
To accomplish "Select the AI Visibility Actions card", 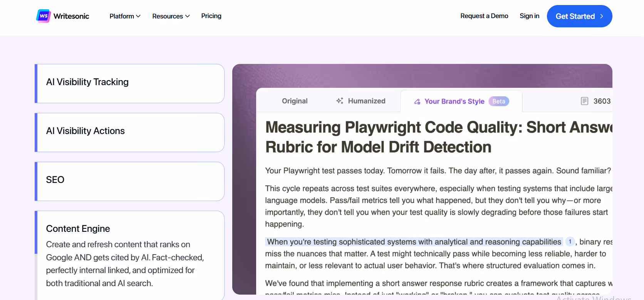I will point(129,132).
